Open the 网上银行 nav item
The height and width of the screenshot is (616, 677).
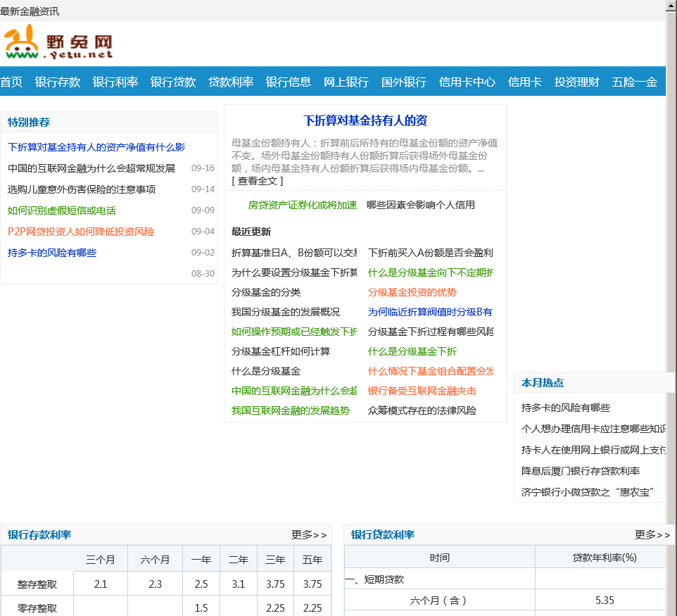pyautogui.click(x=346, y=82)
